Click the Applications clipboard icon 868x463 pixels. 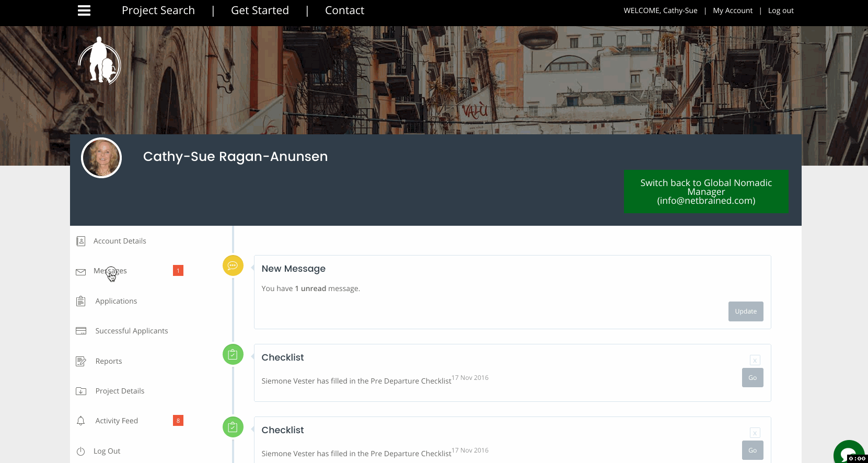pos(80,302)
